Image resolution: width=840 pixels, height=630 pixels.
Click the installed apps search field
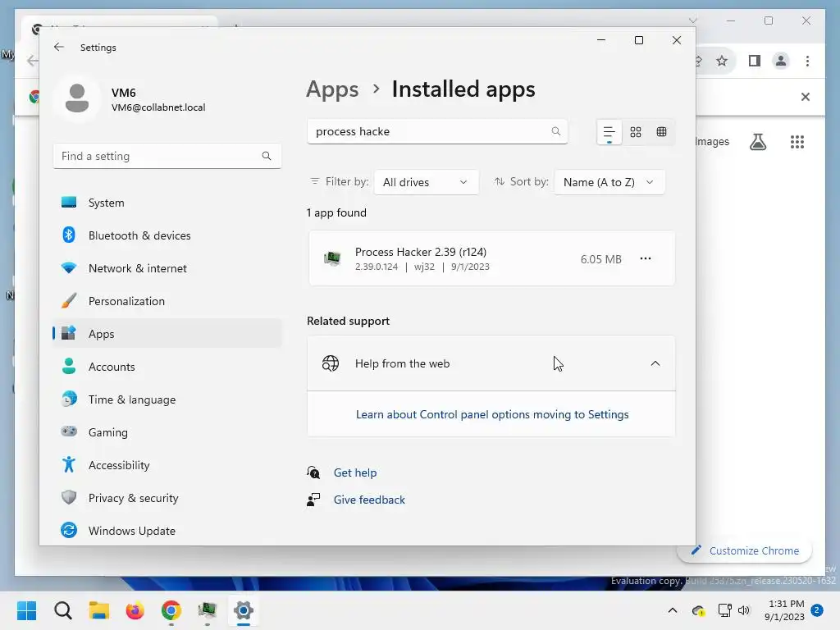(x=437, y=131)
